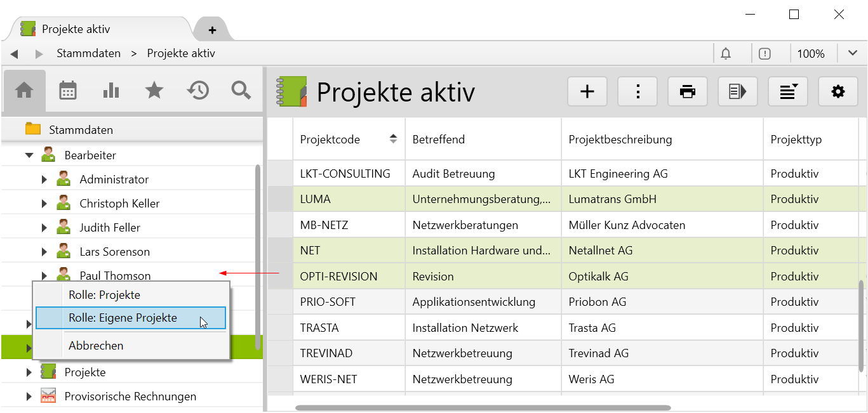Open the history clock icon
Viewport: 868px width, 413px height.
197,91
